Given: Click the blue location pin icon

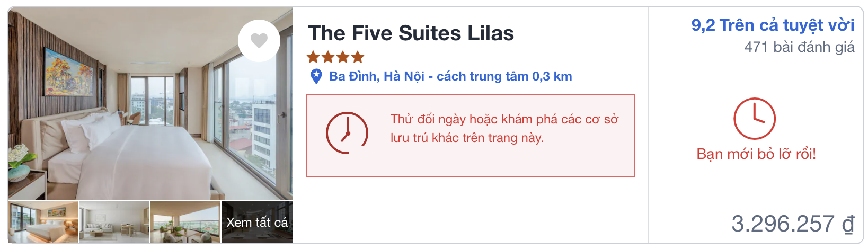Looking at the screenshot, I should pyautogui.click(x=316, y=76).
